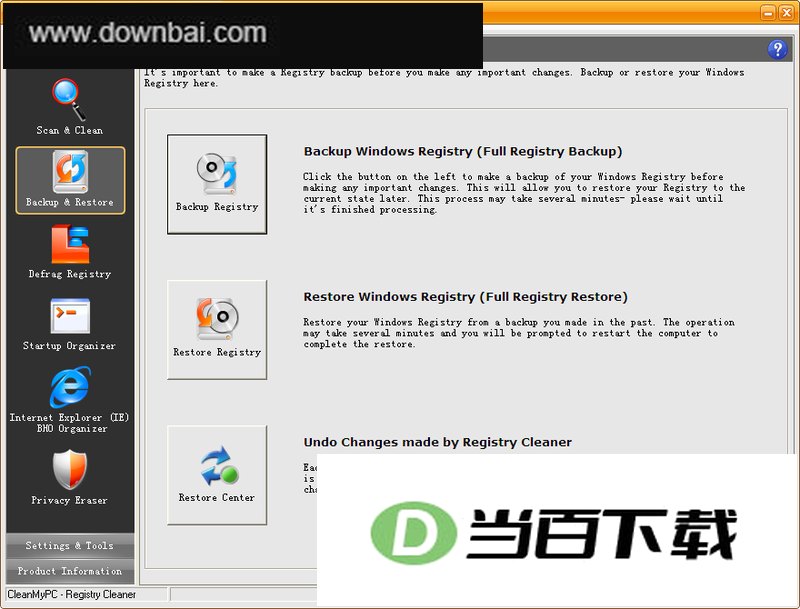Click the Scan & Clean label text

(x=70, y=131)
